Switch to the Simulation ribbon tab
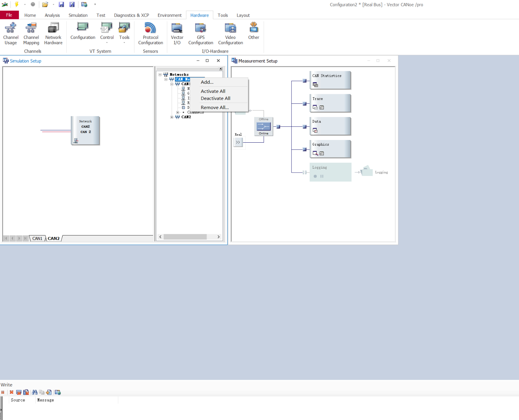The width and height of the screenshot is (519, 420). tap(78, 15)
